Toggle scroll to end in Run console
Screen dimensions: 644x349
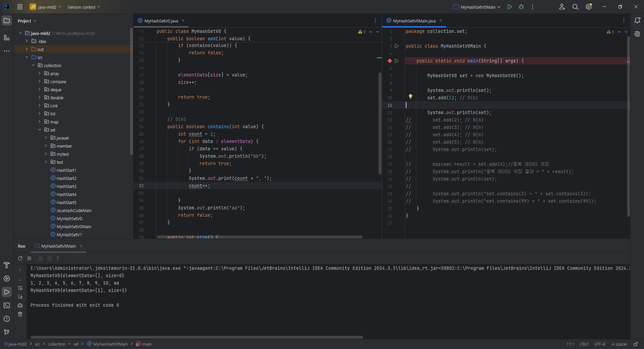point(20,297)
